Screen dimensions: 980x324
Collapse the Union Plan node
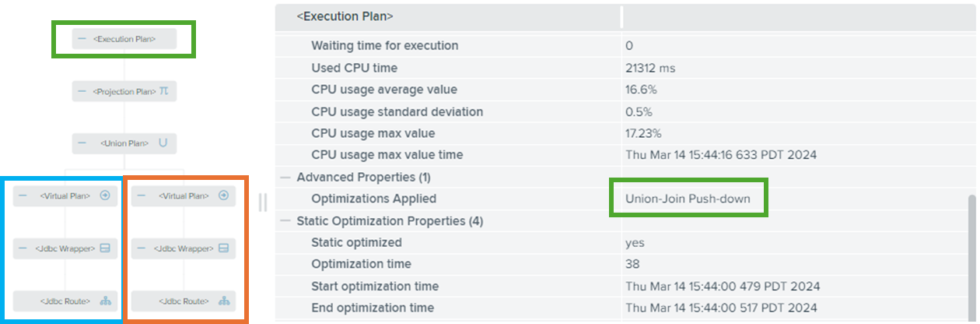(82, 143)
